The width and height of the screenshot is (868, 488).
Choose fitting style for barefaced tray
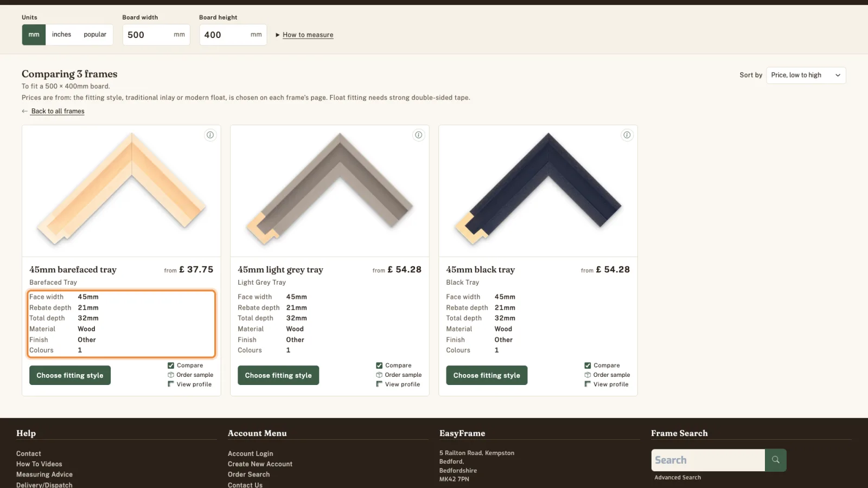point(70,375)
